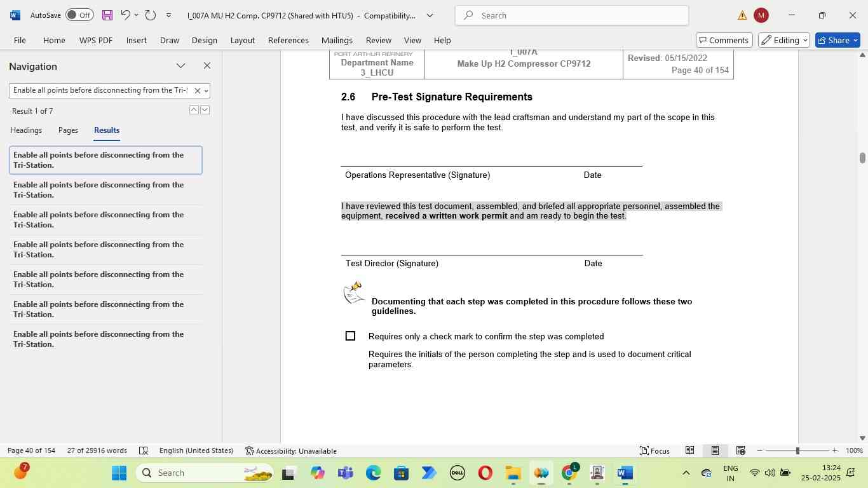Switch to Pages tab in Navigation
Screen dimensions: 868x488
(x=68, y=130)
